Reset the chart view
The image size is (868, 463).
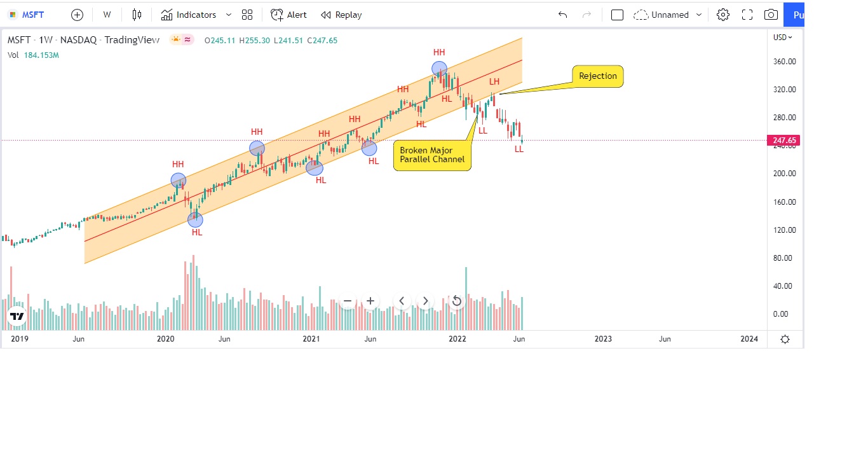click(456, 301)
